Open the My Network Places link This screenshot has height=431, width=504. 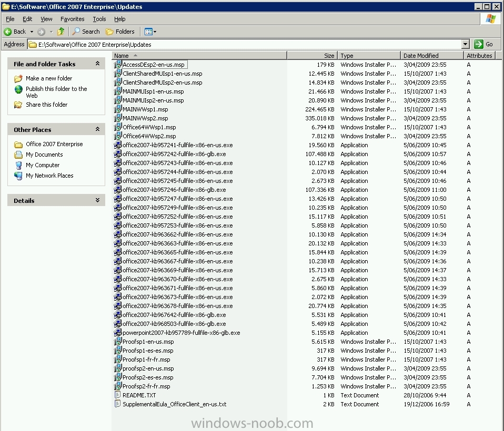49,176
